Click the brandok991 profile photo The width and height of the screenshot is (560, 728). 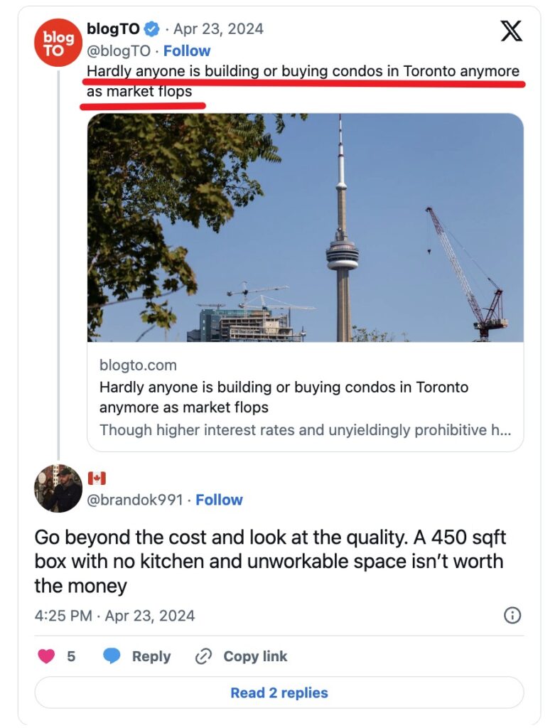pos(58,489)
